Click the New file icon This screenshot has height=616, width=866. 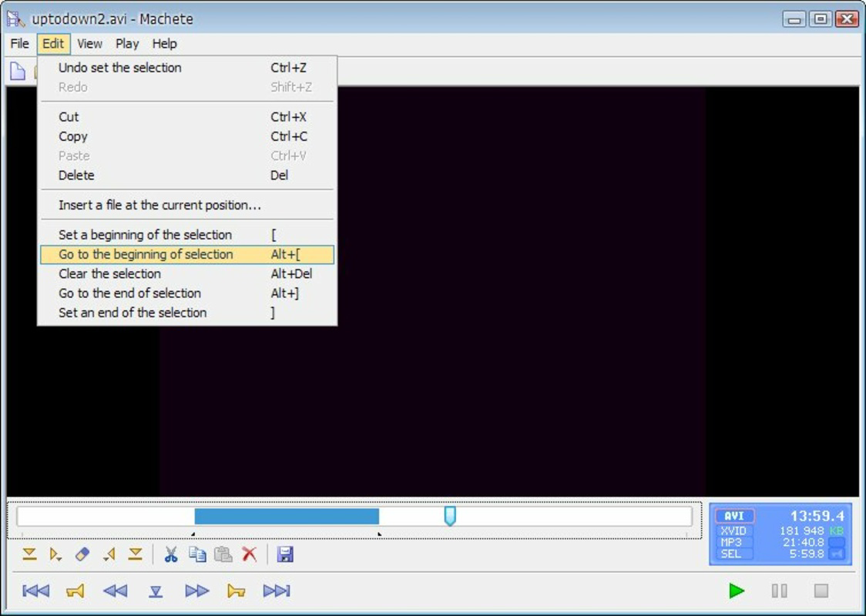point(17,70)
